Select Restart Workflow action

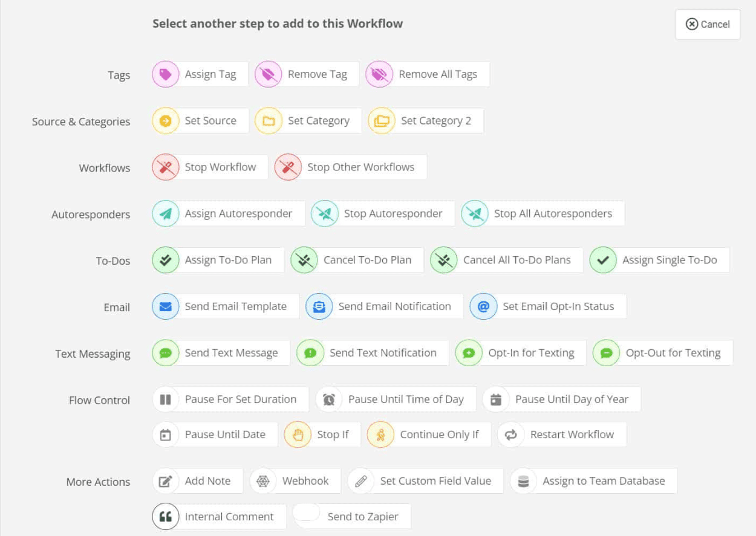click(562, 435)
